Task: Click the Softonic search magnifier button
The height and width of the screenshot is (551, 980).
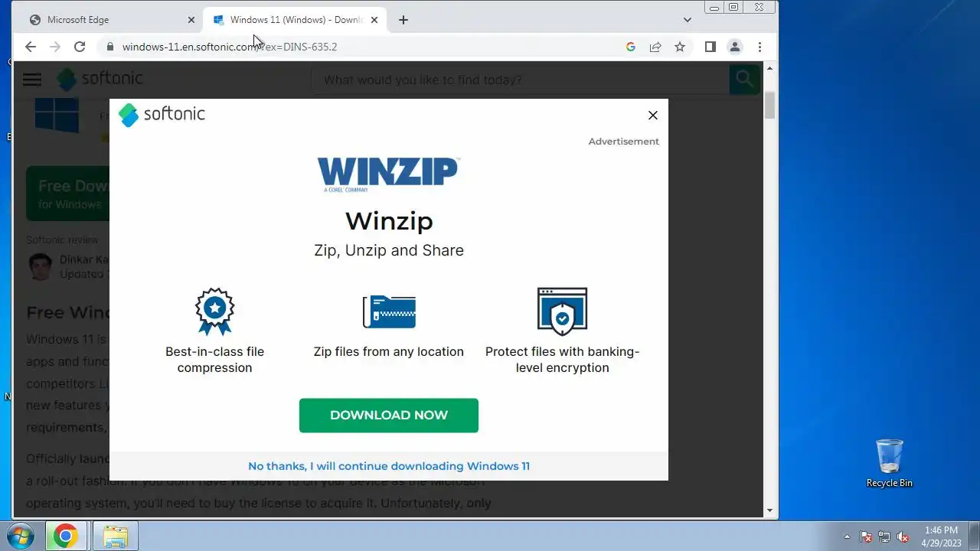Action: pos(744,80)
